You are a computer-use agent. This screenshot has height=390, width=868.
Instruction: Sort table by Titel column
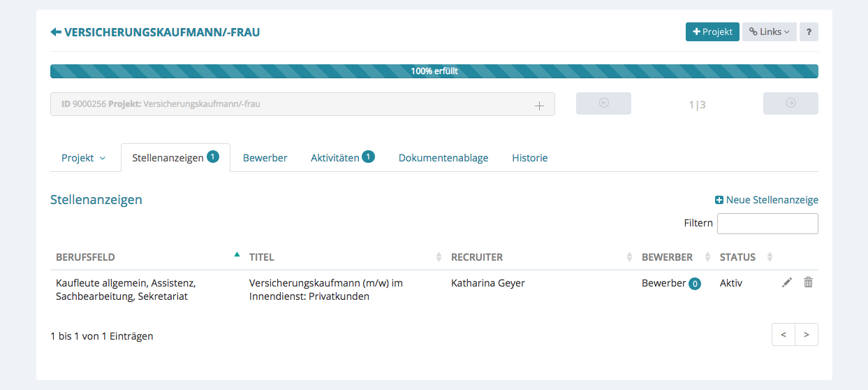[x=261, y=257]
